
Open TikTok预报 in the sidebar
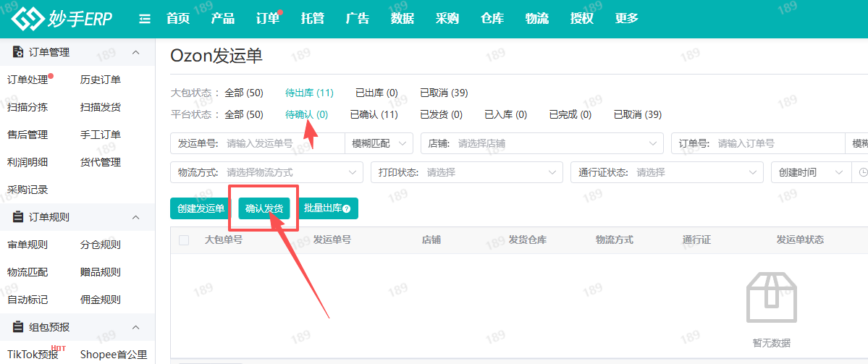click(x=33, y=354)
